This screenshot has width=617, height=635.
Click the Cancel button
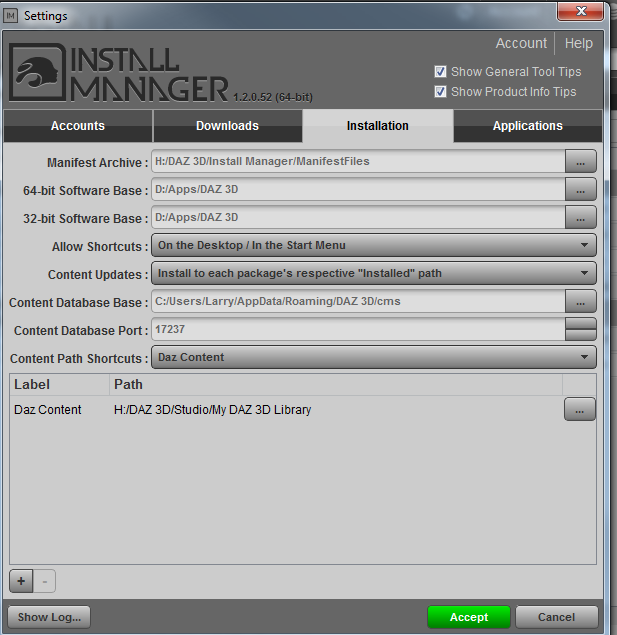coord(556,617)
